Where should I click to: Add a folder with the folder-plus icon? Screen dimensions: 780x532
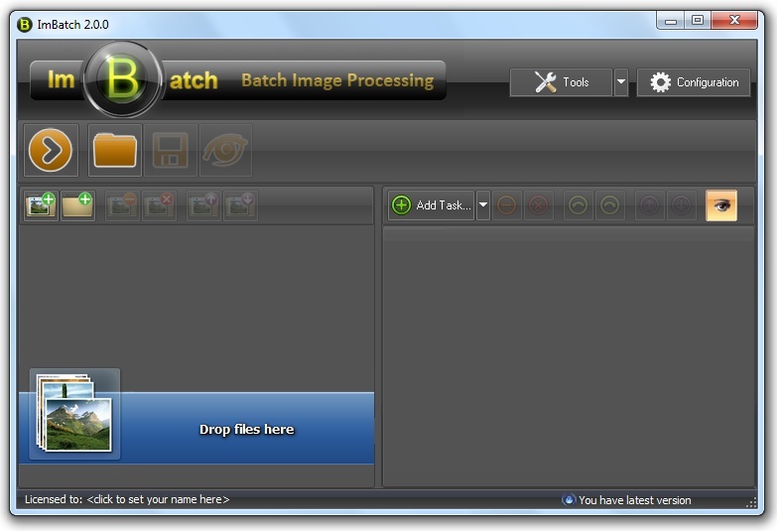tap(78, 205)
